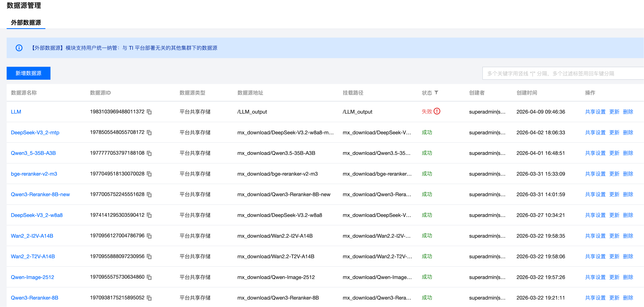Open the Wan2_2-T2V-A14B data source
The width and height of the screenshot is (644, 307).
click(x=33, y=256)
